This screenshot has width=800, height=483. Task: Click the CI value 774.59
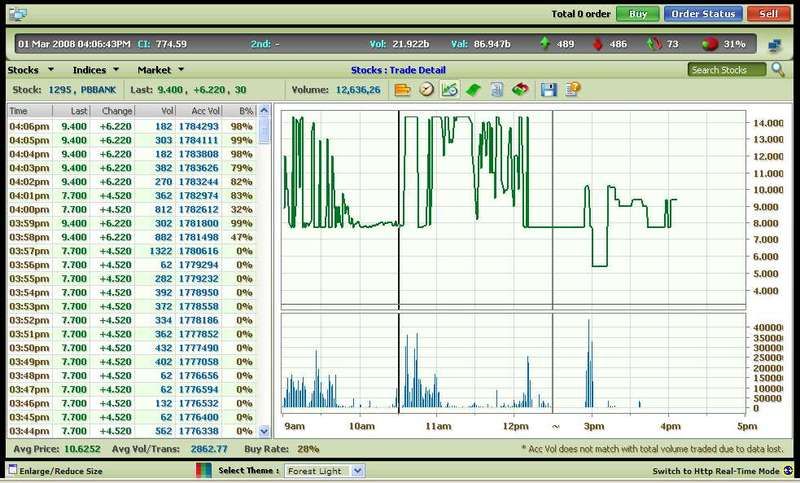coord(171,44)
